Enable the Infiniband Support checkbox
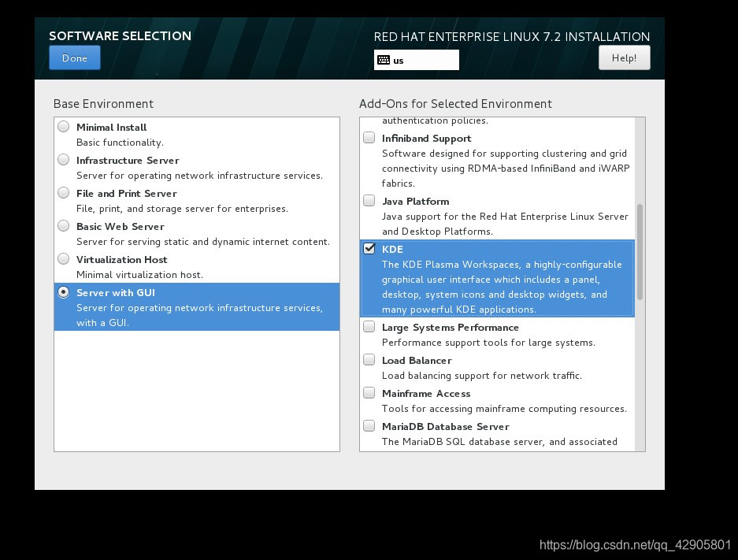 (369, 137)
